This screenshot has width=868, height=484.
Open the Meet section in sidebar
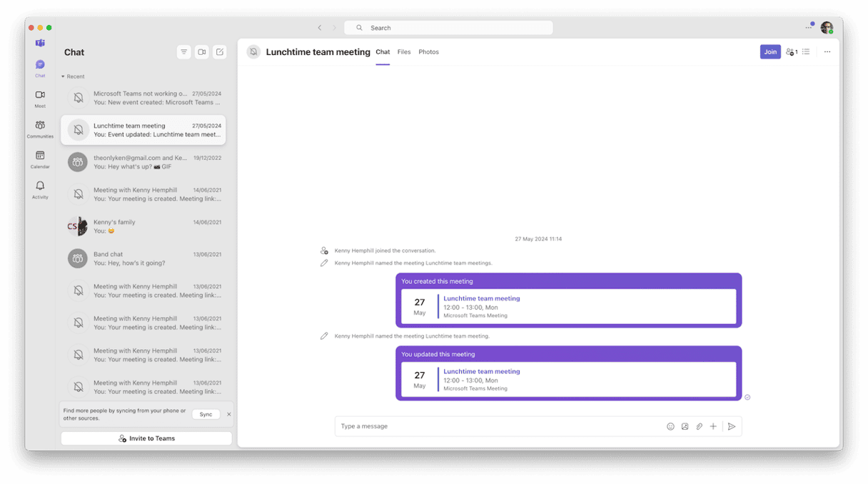[40, 99]
